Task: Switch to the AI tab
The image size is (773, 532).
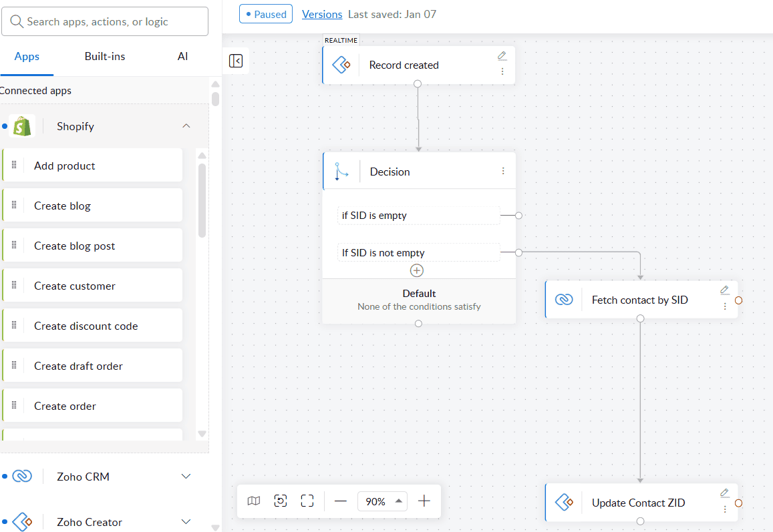Action: (182, 56)
